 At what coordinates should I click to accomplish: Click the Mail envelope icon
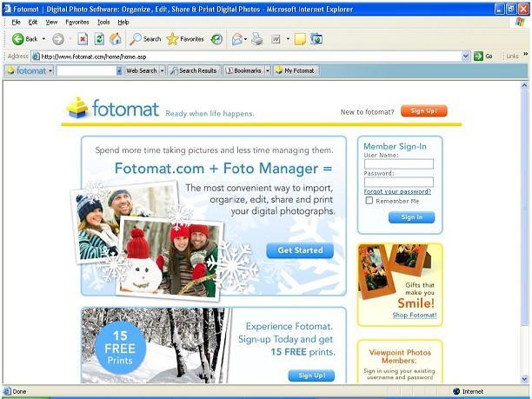pos(236,39)
